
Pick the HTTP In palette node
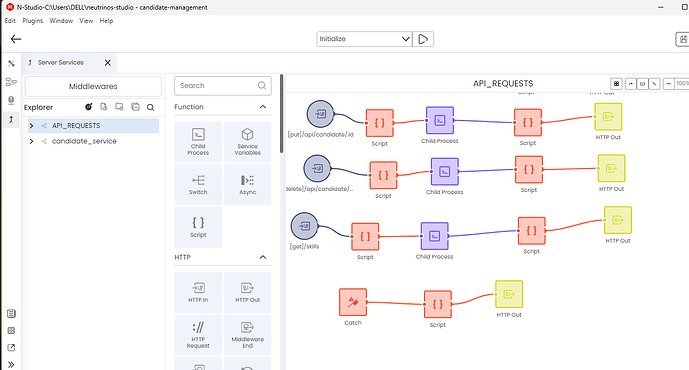click(x=198, y=292)
